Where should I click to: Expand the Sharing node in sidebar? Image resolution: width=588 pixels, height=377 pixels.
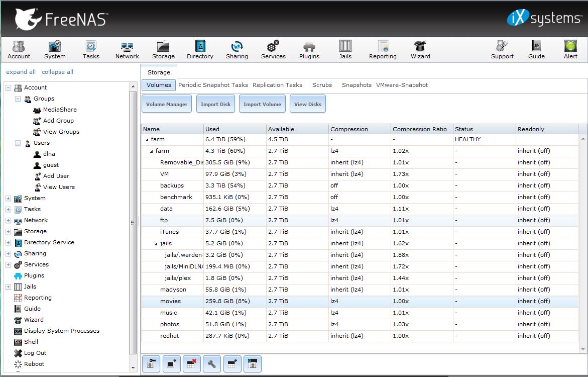8,254
